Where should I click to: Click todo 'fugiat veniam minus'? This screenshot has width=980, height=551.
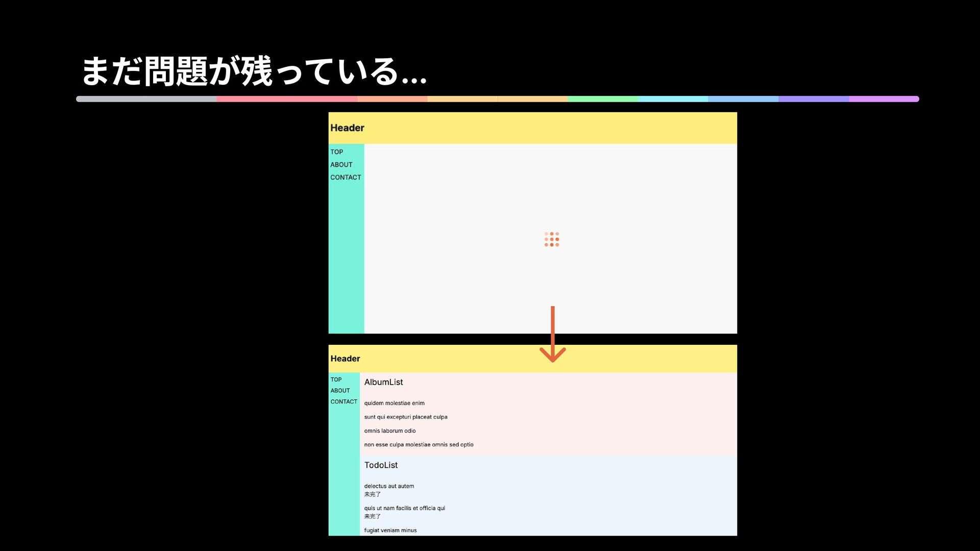pos(390,530)
